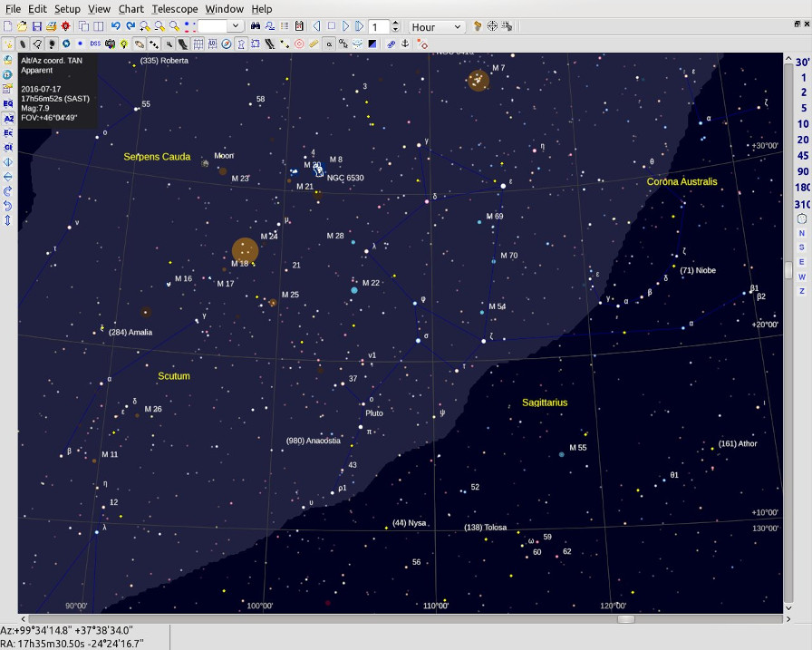Viewport: 812px width, 650px height.
Task: Toggle constellation boundary lines
Action: tap(256, 44)
